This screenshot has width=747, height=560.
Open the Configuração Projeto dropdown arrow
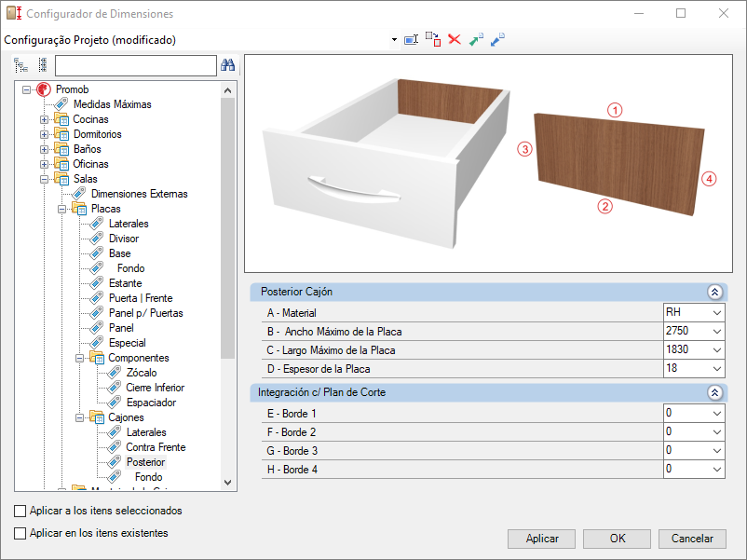click(394, 40)
